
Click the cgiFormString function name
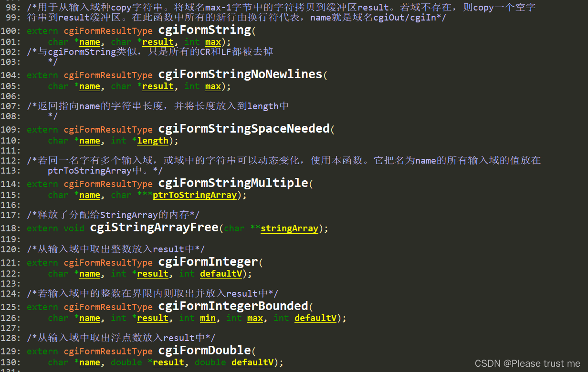coord(205,30)
